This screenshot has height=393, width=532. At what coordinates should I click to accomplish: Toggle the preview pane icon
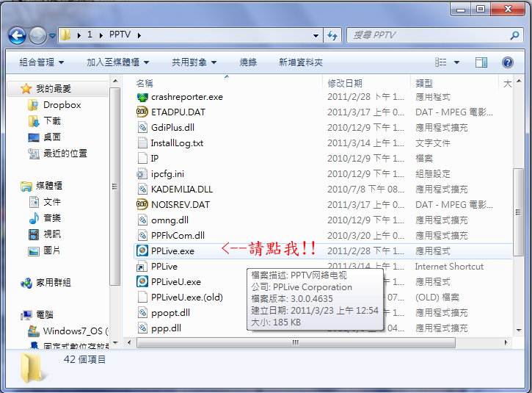coord(481,62)
